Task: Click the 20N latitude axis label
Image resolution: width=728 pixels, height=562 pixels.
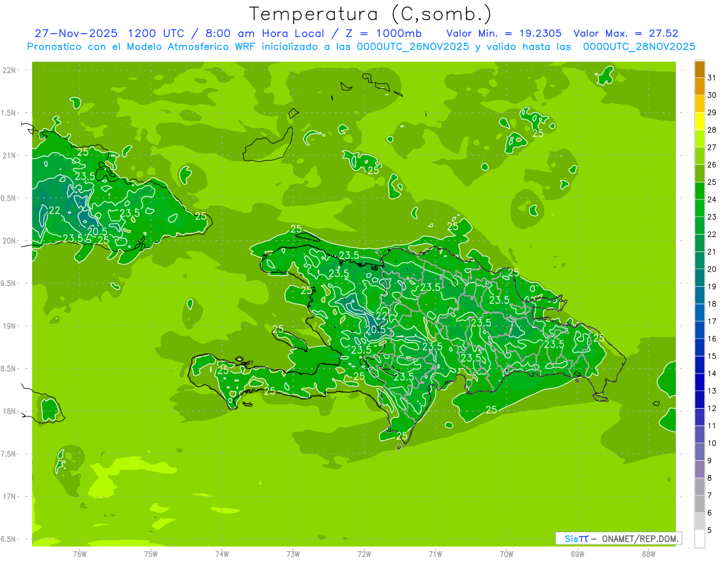Action: click(9, 241)
